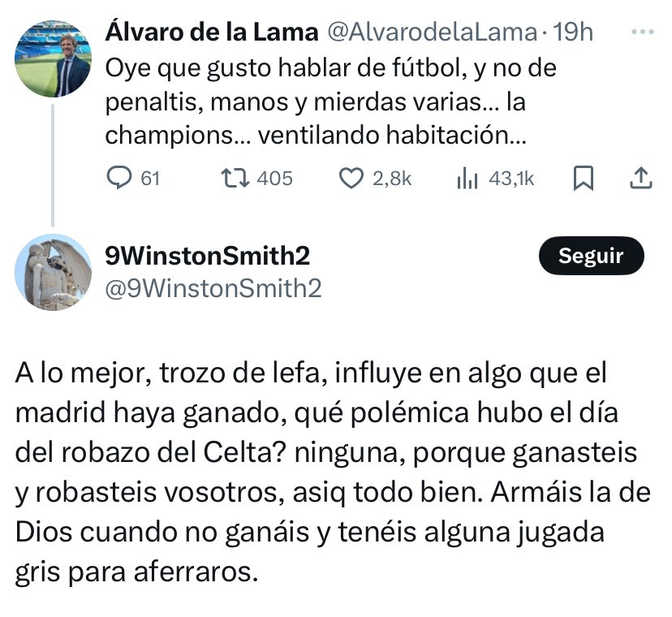Bookmark Álvaro de la Lama's tweet

tap(584, 178)
